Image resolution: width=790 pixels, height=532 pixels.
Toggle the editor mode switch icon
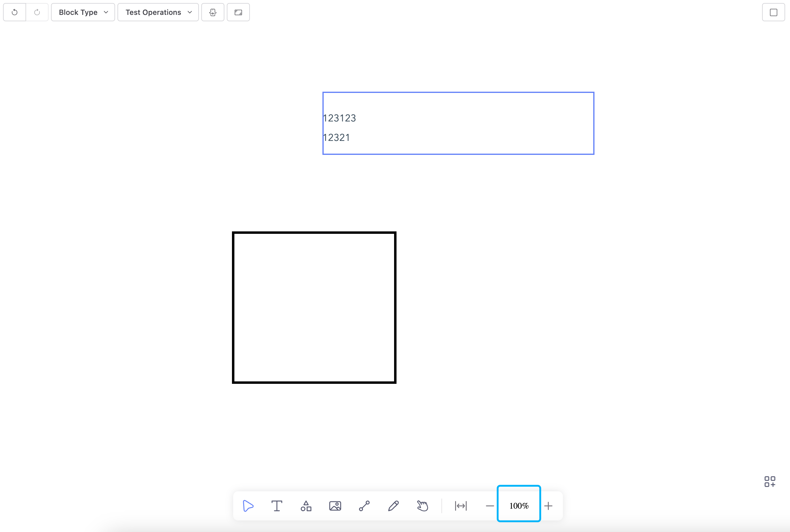213,12
